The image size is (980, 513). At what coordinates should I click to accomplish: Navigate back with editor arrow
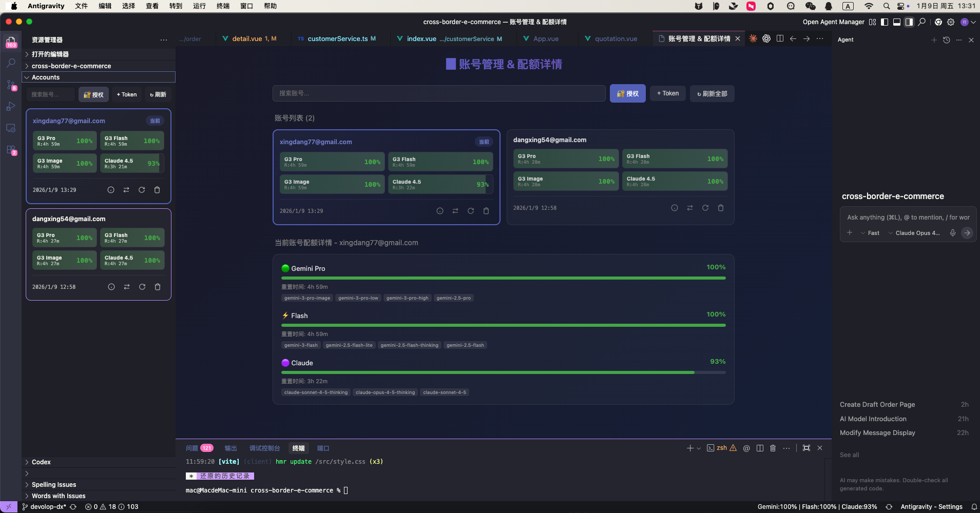(793, 38)
